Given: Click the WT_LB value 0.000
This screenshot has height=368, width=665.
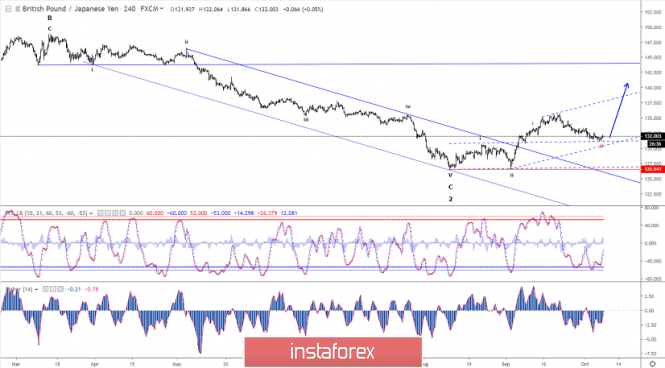Looking at the screenshot, I should tap(136, 213).
